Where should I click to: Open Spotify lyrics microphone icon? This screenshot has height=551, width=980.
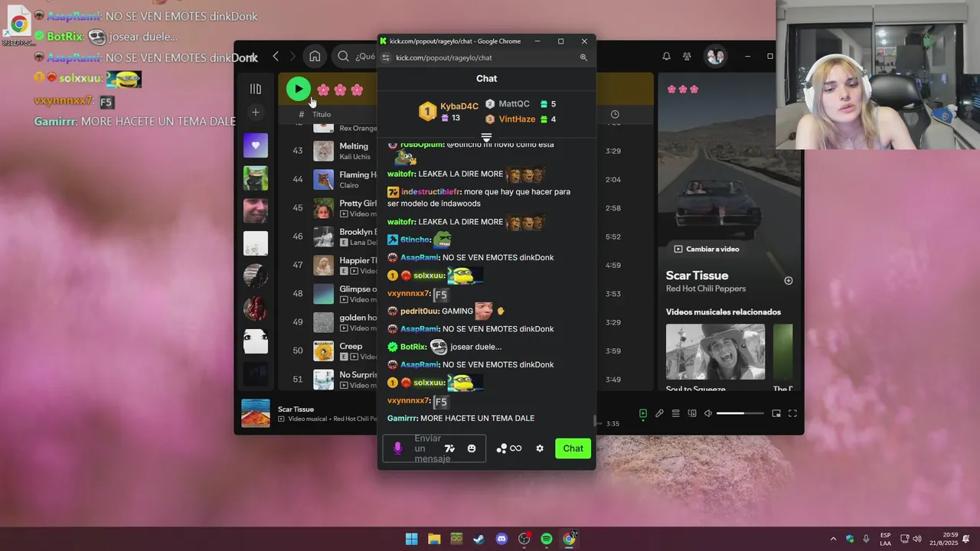click(x=659, y=413)
